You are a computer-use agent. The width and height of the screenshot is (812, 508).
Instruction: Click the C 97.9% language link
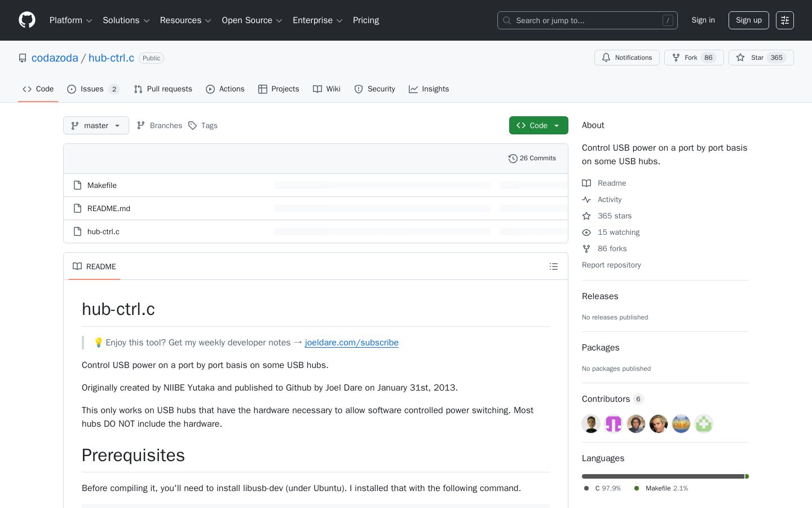[602, 488]
